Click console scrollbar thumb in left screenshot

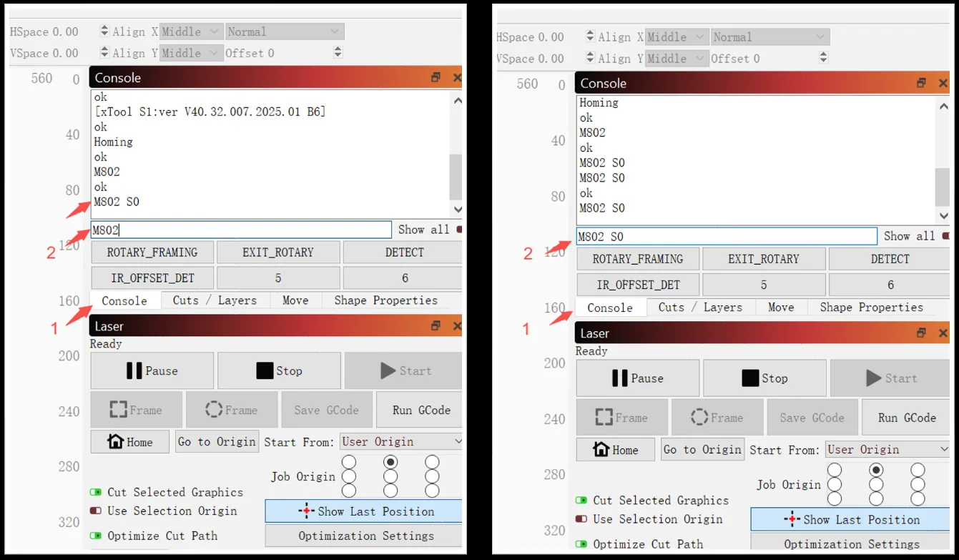(456, 177)
